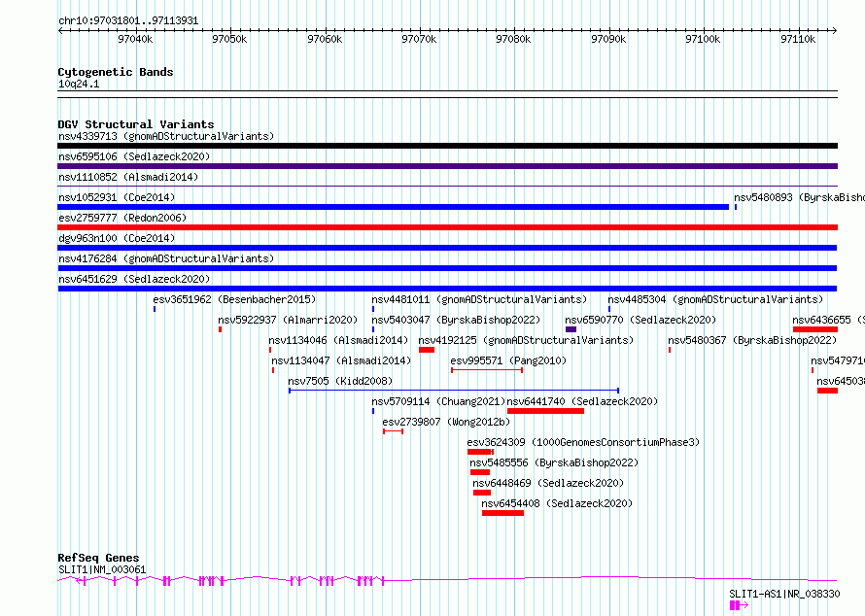Click the nsv4192125 gnomADStructuralVariants label
The image size is (865, 616).
[x=526, y=340]
